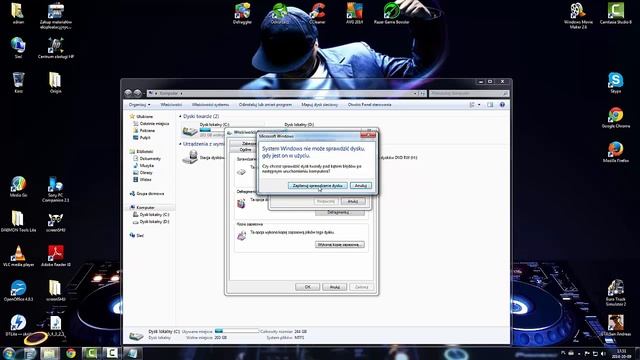640x360 pixels.
Task: Click the Explorer back navigation arrow
Action: coord(128,93)
